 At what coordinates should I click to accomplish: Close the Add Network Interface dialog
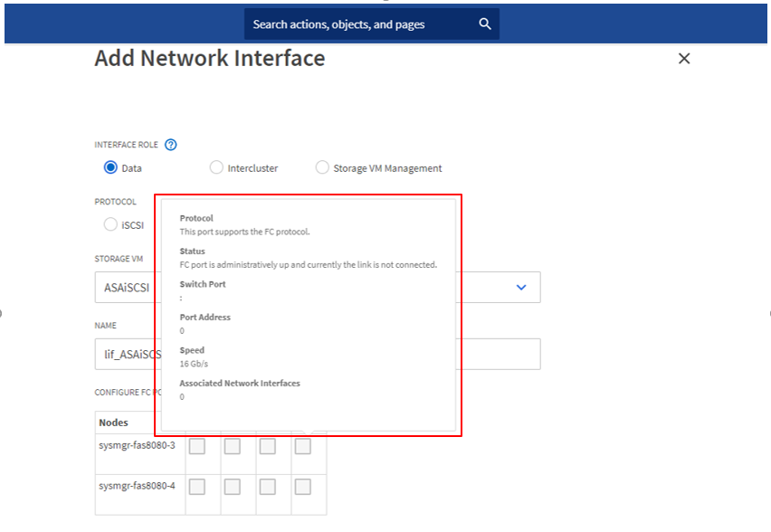(x=684, y=59)
